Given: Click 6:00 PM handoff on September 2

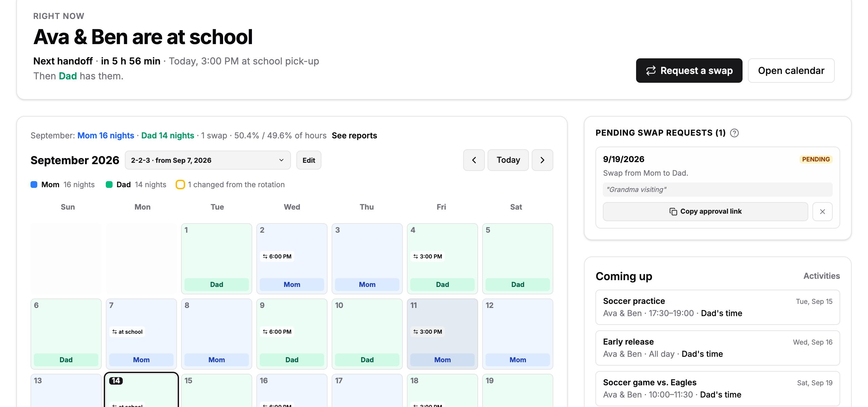Looking at the screenshot, I should point(277,256).
